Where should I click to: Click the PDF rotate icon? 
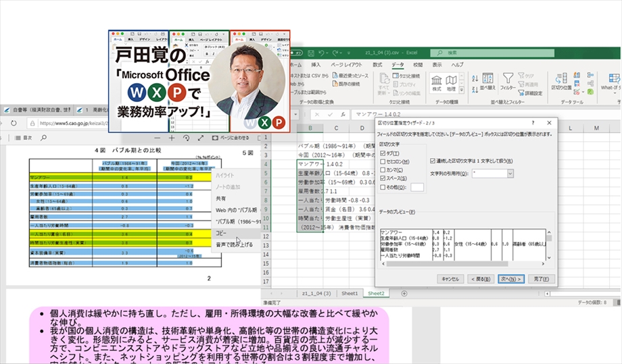point(186,138)
